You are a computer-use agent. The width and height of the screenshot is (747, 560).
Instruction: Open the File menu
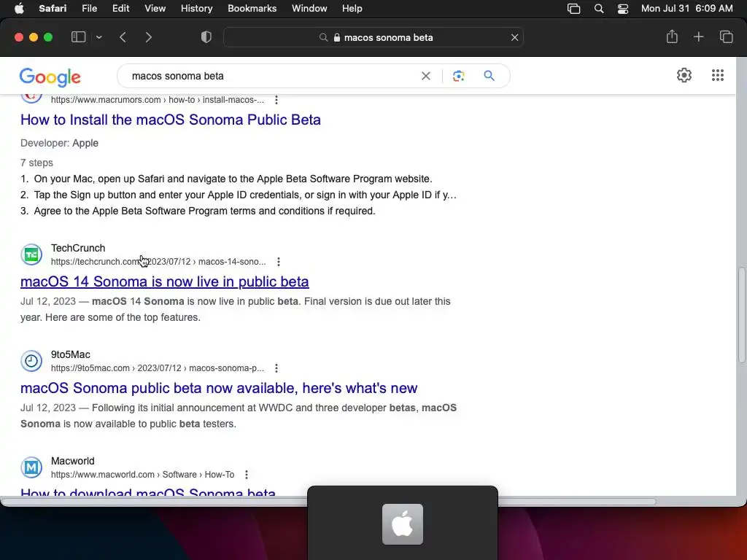[x=89, y=9]
